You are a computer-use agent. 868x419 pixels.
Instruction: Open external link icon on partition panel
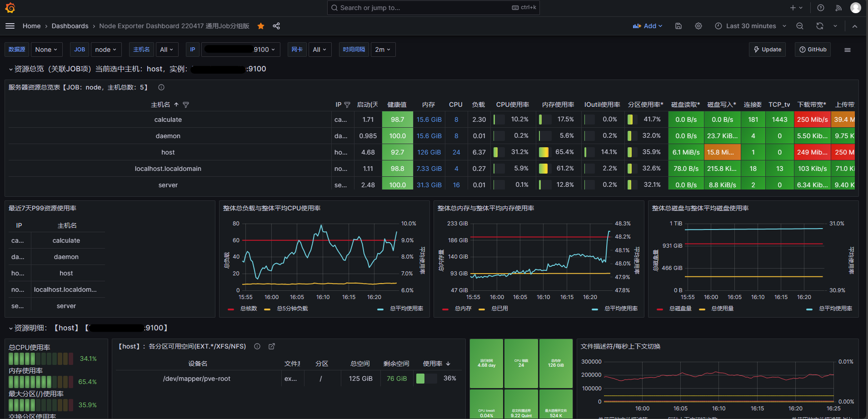tap(272, 346)
